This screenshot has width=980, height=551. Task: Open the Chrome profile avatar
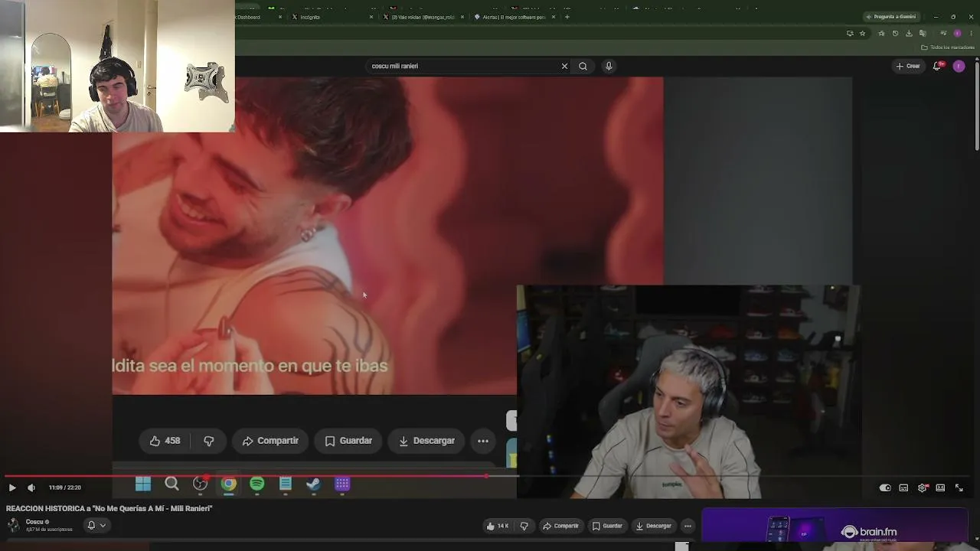point(957,34)
